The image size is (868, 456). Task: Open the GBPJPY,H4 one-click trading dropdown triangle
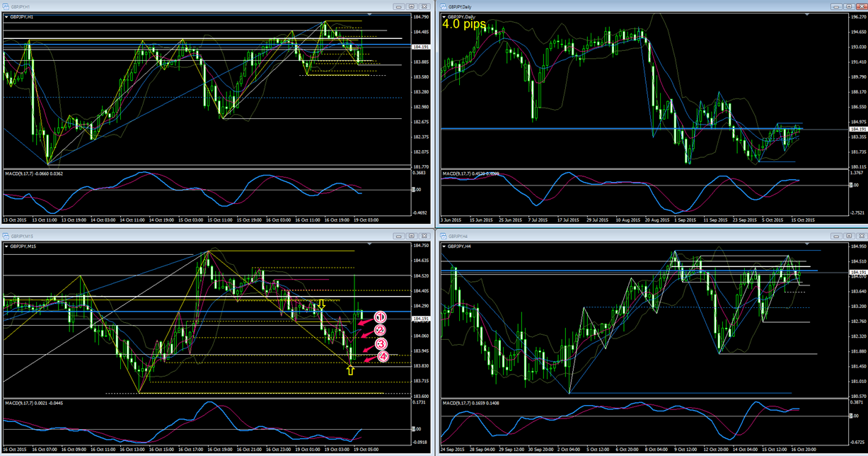tap(444, 246)
